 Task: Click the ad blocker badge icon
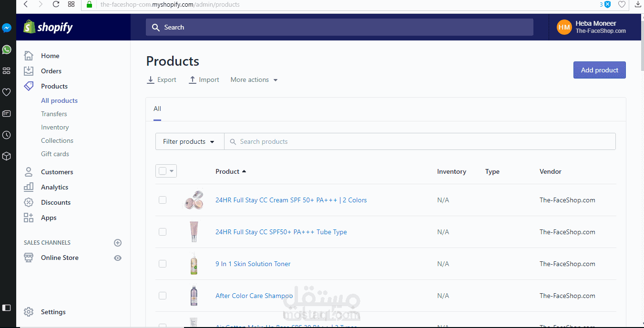[x=607, y=4]
